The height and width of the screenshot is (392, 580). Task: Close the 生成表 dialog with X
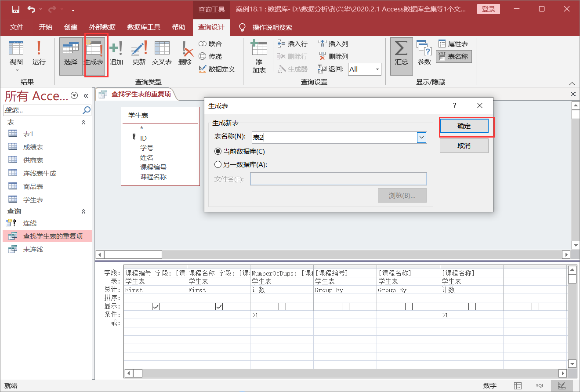pos(480,105)
